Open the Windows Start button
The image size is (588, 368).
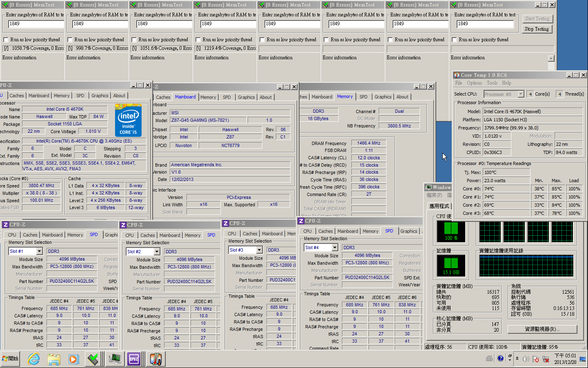coord(11,359)
